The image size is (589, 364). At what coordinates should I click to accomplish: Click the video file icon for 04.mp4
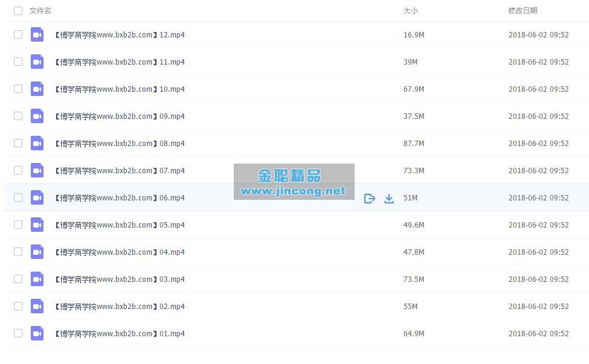pyautogui.click(x=37, y=252)
